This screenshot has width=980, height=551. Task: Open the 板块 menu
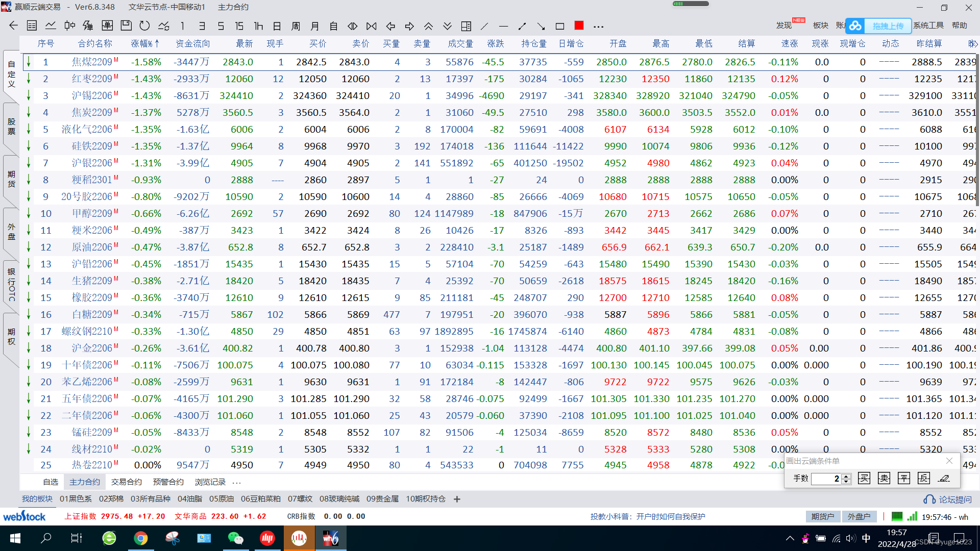pos(820,25)
